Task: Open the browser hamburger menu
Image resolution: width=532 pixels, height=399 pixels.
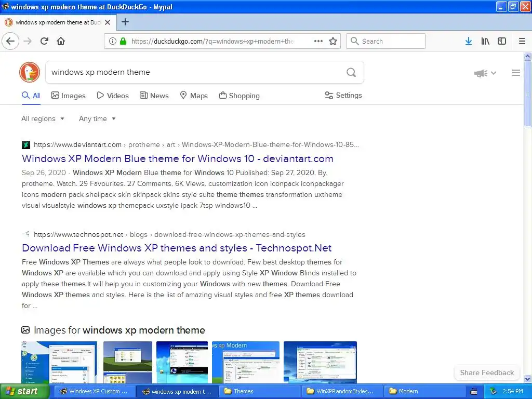Action: (522, 41)
